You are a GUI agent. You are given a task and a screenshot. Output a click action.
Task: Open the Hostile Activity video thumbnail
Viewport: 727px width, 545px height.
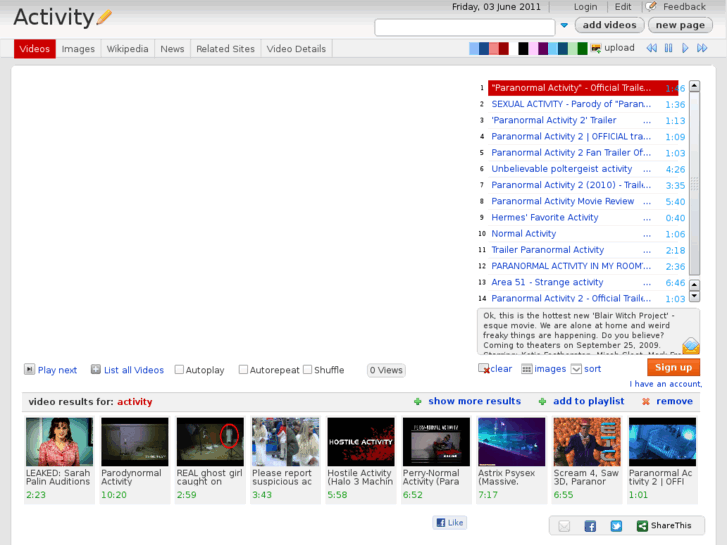[x=361, y=442]
